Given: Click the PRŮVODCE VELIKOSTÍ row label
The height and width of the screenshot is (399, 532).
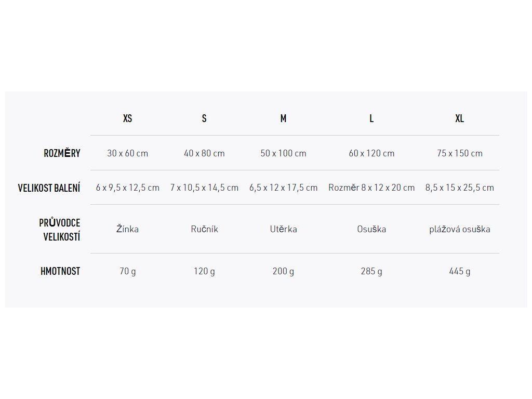Looking at the screenshot, I should click(60, 230).
